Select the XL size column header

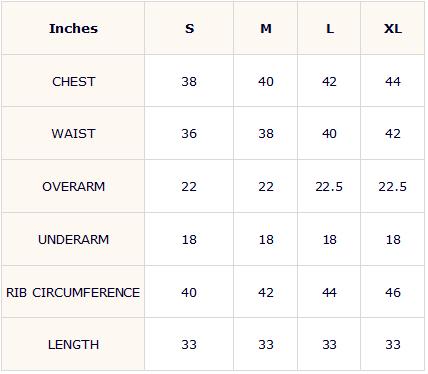pyautogui.click(x=393, y=29)
